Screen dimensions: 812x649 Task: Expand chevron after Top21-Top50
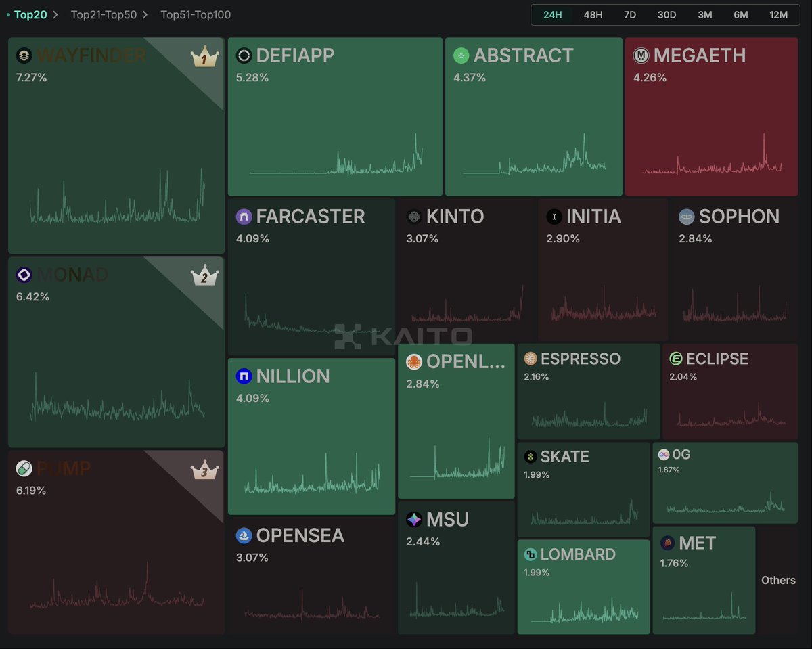tap(145, 14)
